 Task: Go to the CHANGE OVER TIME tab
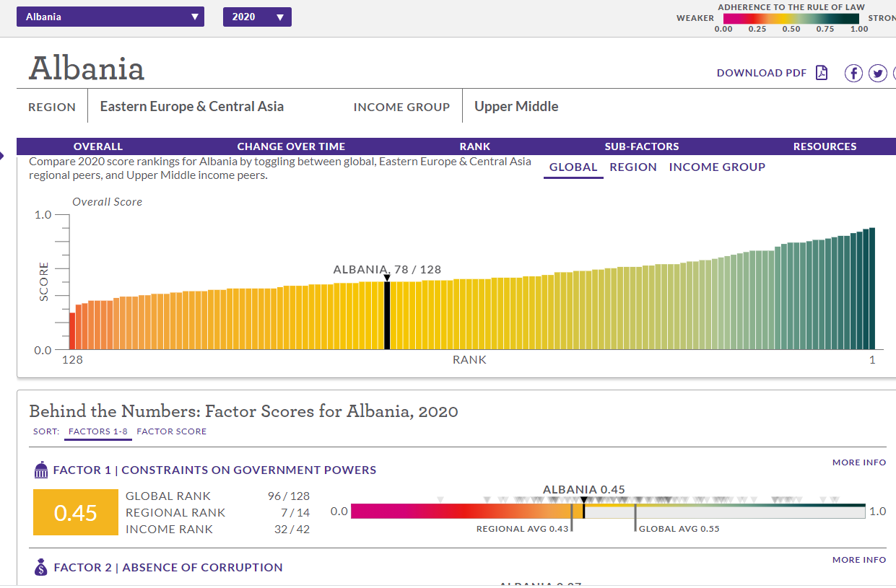pyautogui.click(x=291, y=146)
